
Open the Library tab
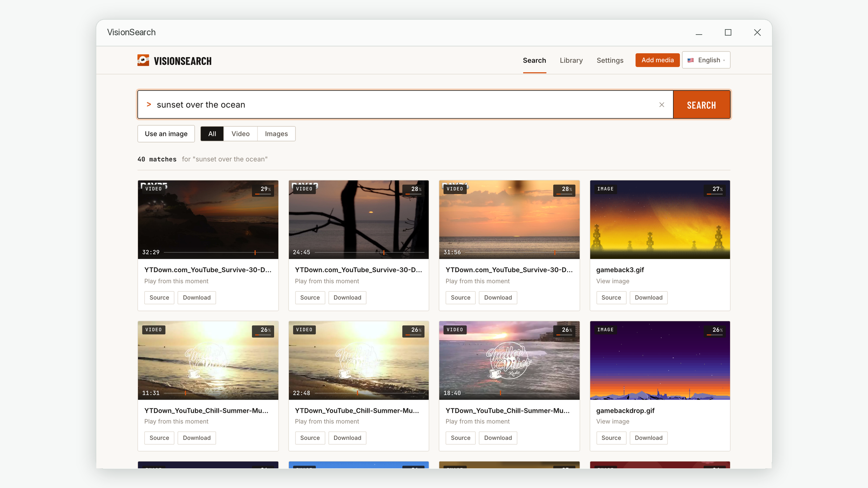(x=571, y=60)
